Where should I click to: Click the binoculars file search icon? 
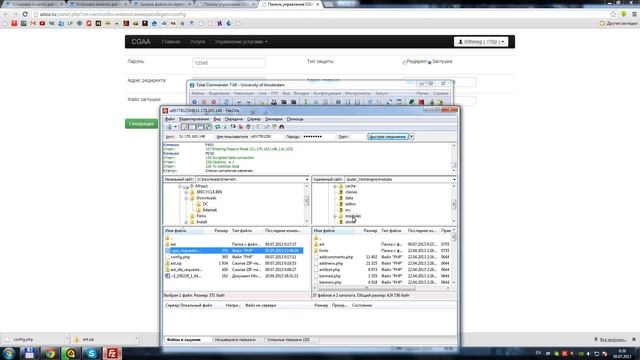point(282,127)
